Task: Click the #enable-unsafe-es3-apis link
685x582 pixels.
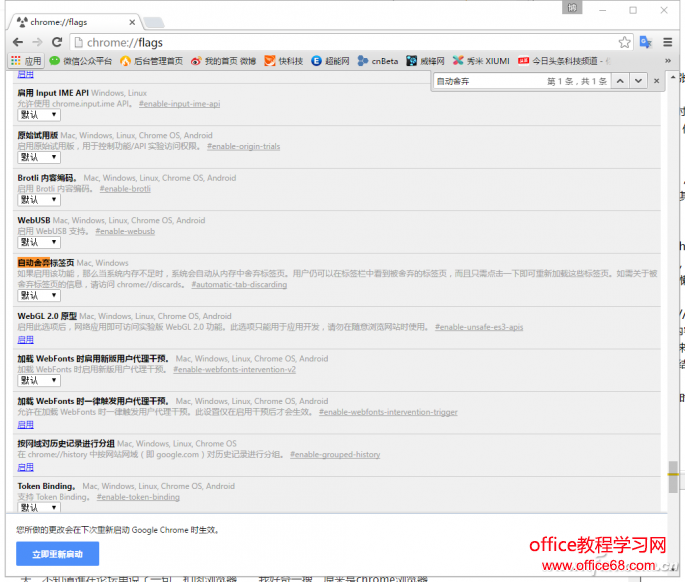Action: [x=479, y=327]
